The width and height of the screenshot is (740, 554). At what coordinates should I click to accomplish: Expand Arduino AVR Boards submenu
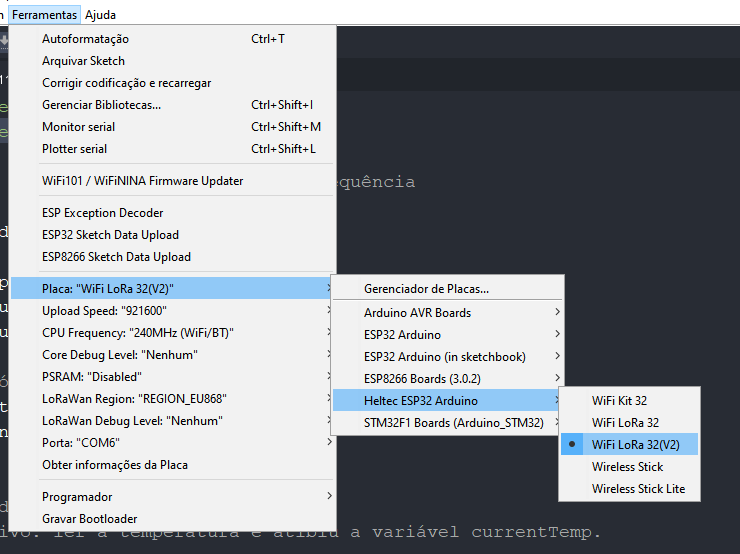(x=417, y=313)
